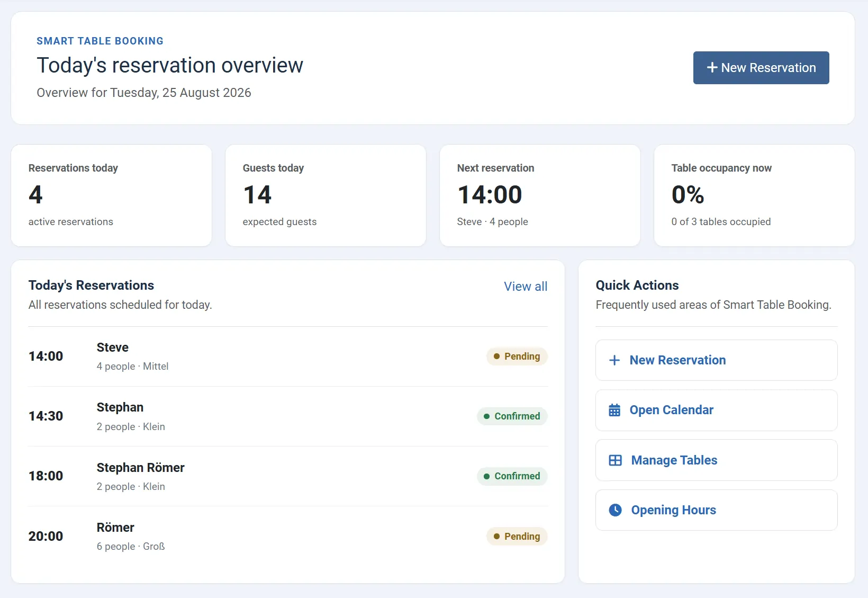Click the Pending badge on Steve's reservation
The image size is (868, 598).
[517, 356]
